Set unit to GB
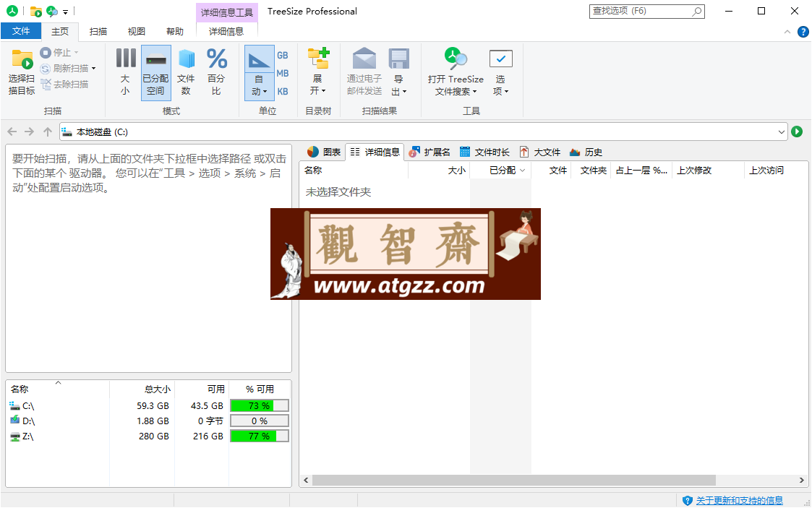 coord(282,56)
